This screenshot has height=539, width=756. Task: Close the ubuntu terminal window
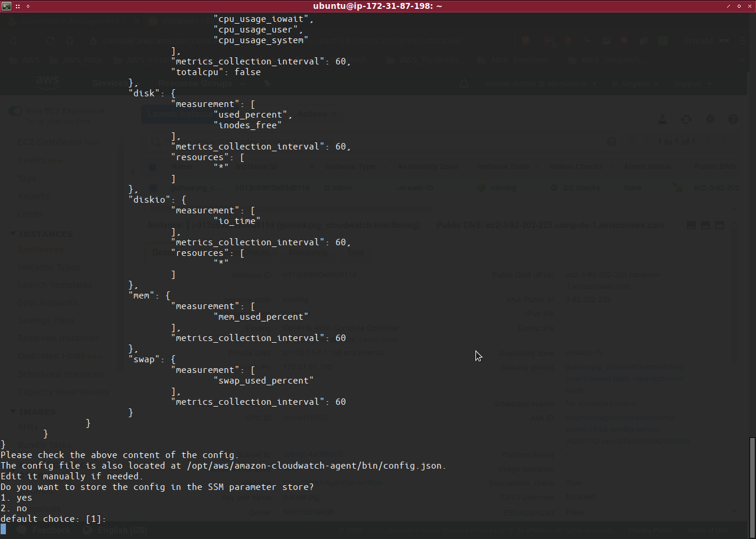[x=750, y=6]
